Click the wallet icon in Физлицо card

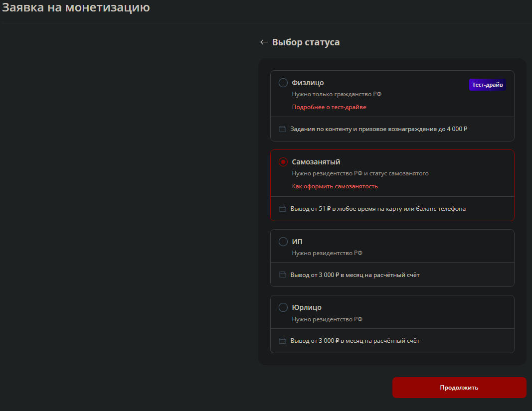click(x=283, y=129)
